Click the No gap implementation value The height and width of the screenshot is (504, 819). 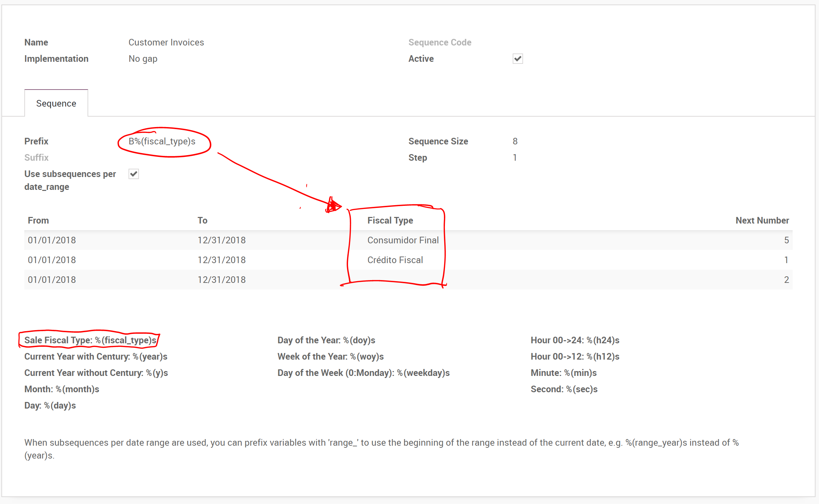click(143, 59)
